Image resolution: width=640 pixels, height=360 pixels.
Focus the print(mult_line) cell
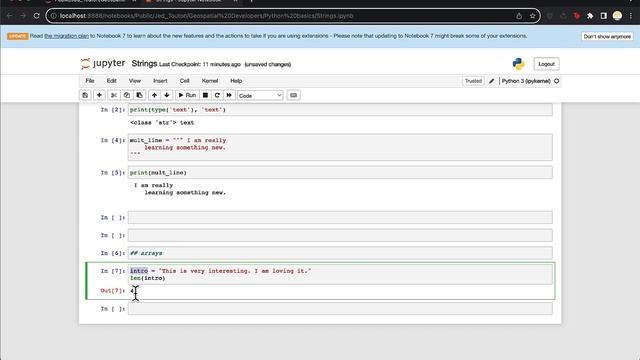[x=340, y=172]
